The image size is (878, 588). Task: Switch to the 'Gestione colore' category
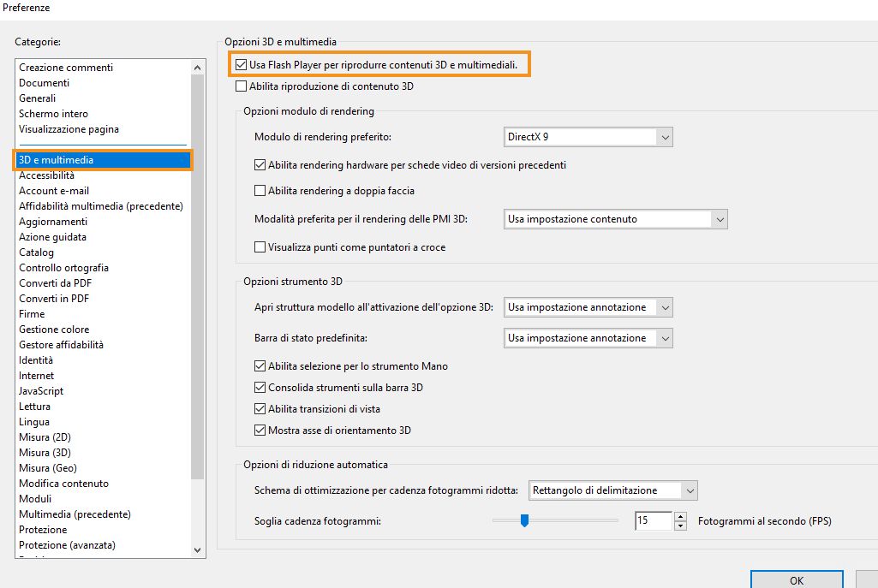tap(54, 329)
